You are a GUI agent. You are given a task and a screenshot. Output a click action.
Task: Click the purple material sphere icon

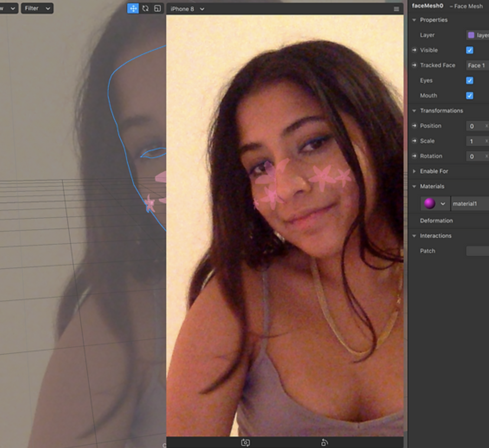[430, 204]
